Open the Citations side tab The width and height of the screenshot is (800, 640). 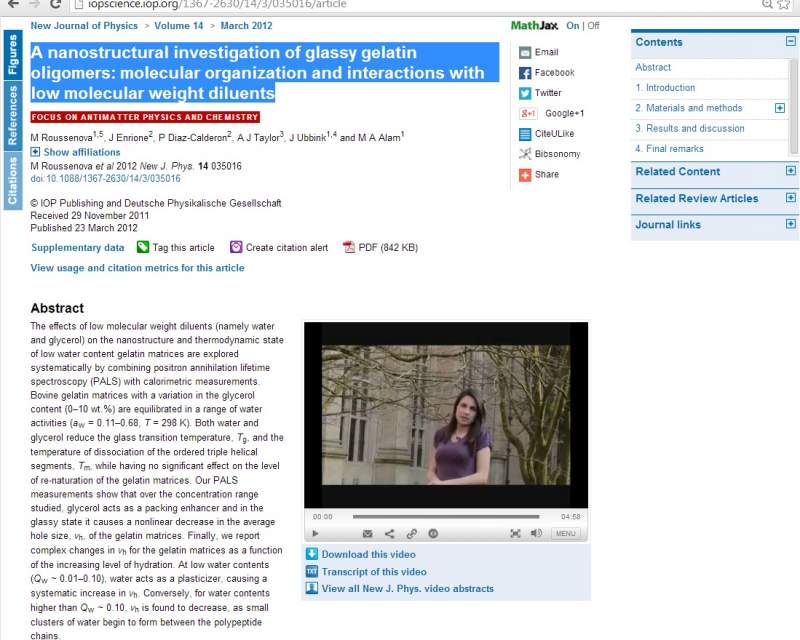click(x=13, y=181)
